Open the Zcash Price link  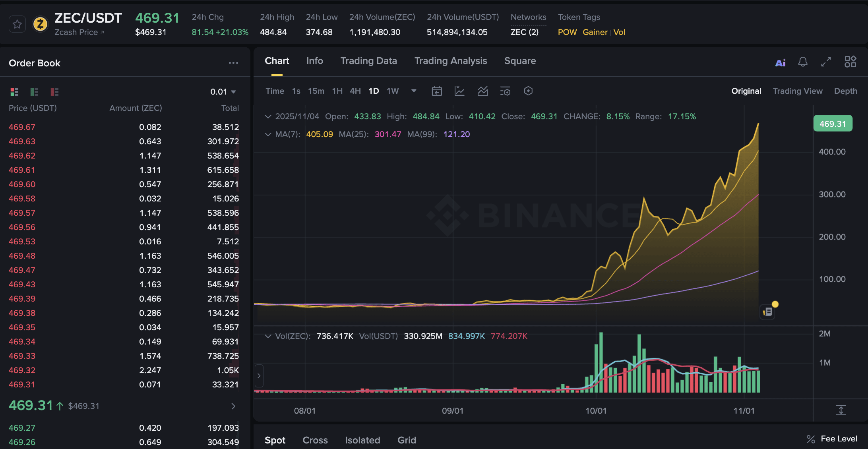tap(79, 32)
